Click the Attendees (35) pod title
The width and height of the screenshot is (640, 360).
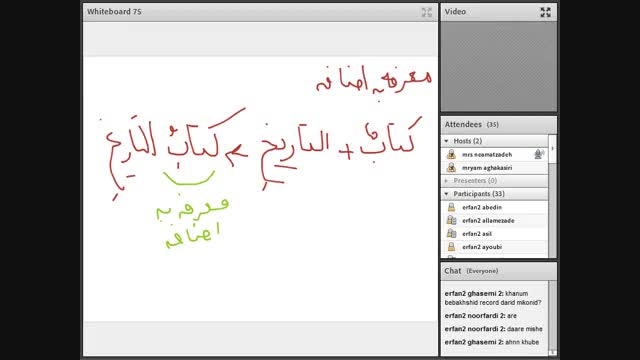tap(471, 124)
